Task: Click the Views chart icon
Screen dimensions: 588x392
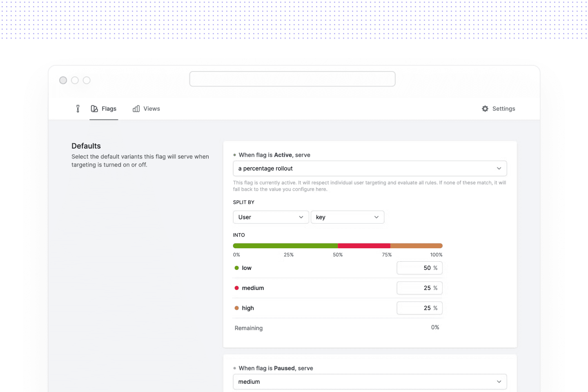Action: 136,109
